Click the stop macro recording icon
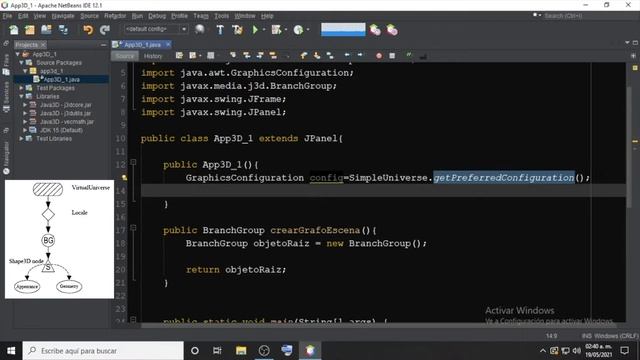 coord(392,56)
